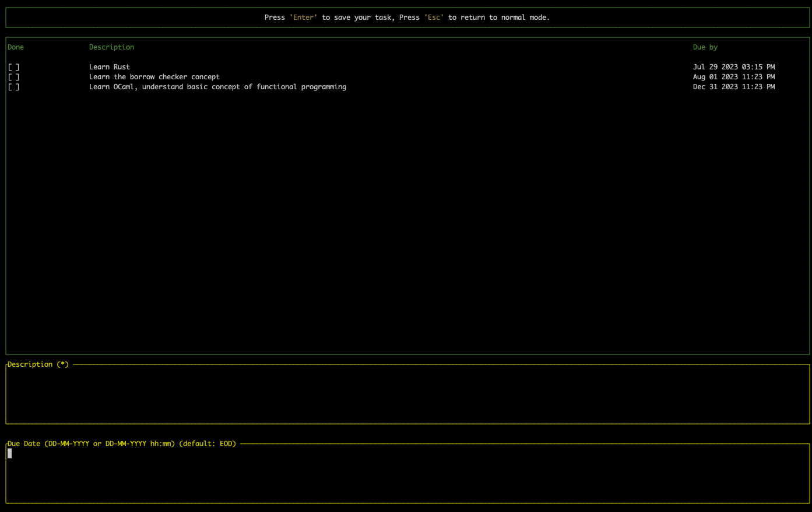This screenshot has height=512, width=812.
Task: Check the box for Learn Rust task
Action: coord(14,67)
